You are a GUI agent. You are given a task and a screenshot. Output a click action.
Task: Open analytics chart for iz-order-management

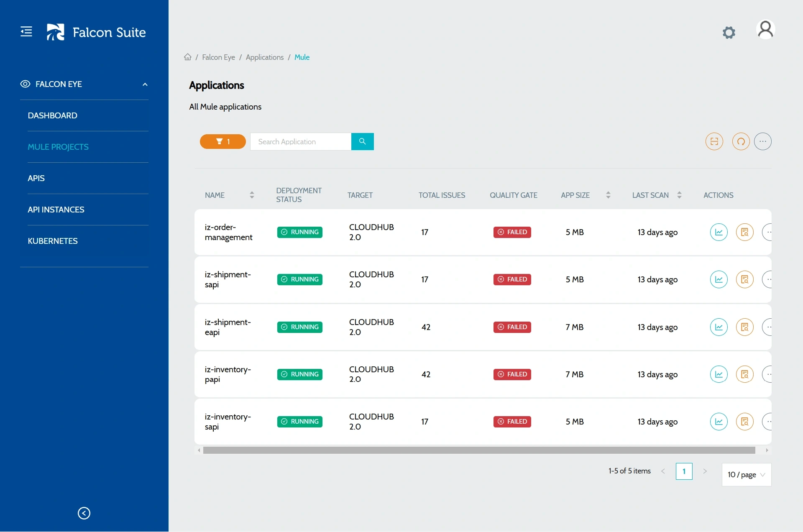(x=719, y=232)
